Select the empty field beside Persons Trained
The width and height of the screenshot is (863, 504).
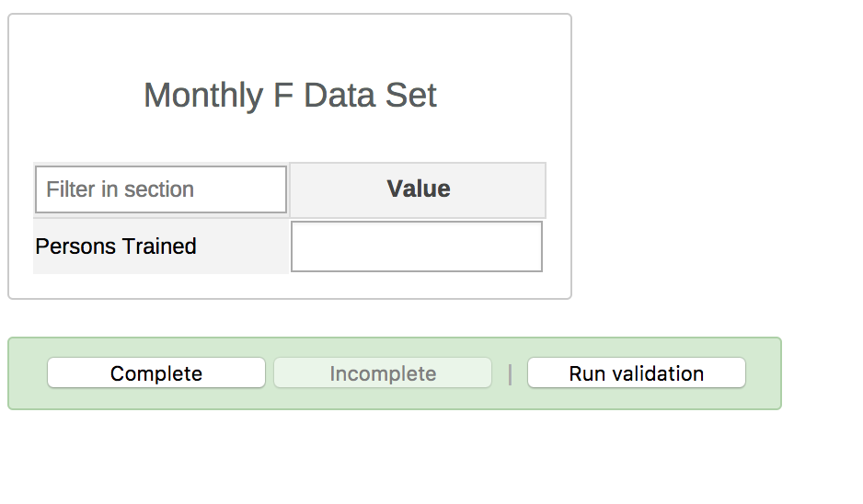417,246
